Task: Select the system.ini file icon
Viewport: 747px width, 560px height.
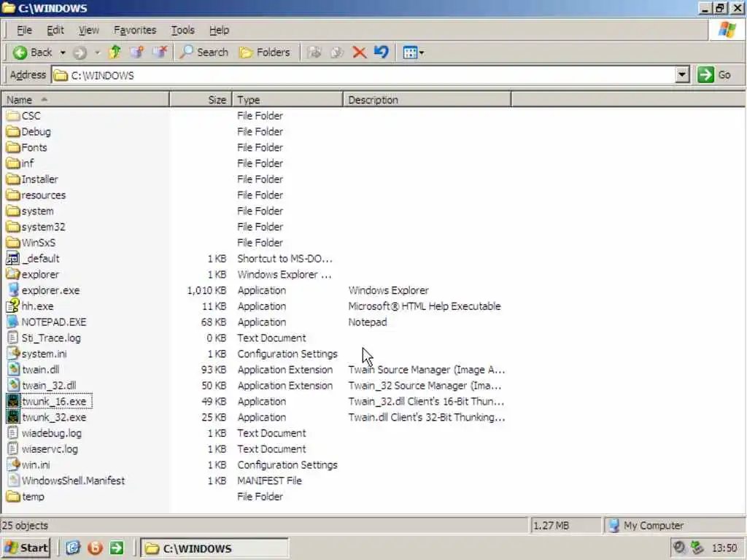Action: [x=13, y=354]
